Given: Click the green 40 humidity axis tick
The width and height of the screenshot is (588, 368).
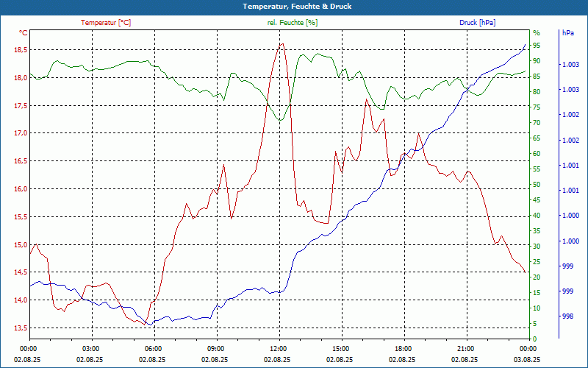Looking at the screenshot, I should click(537, 216).
